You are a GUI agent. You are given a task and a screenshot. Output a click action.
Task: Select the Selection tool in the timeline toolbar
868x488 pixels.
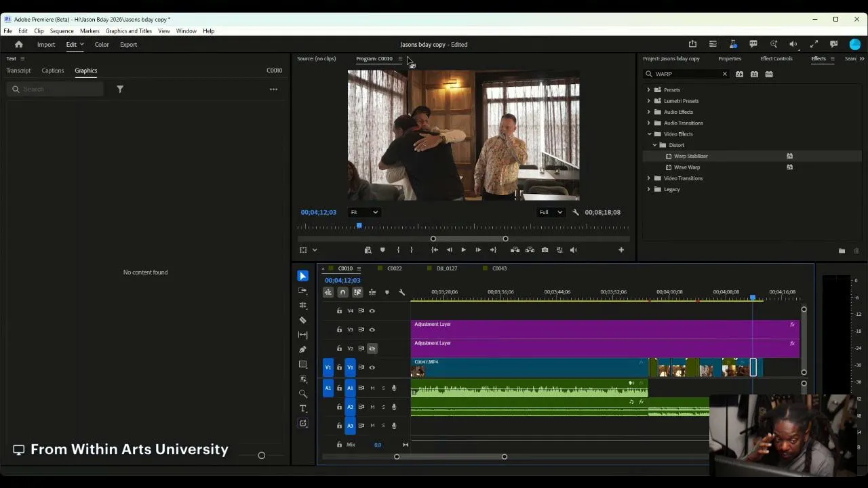[x=303, y=276]
